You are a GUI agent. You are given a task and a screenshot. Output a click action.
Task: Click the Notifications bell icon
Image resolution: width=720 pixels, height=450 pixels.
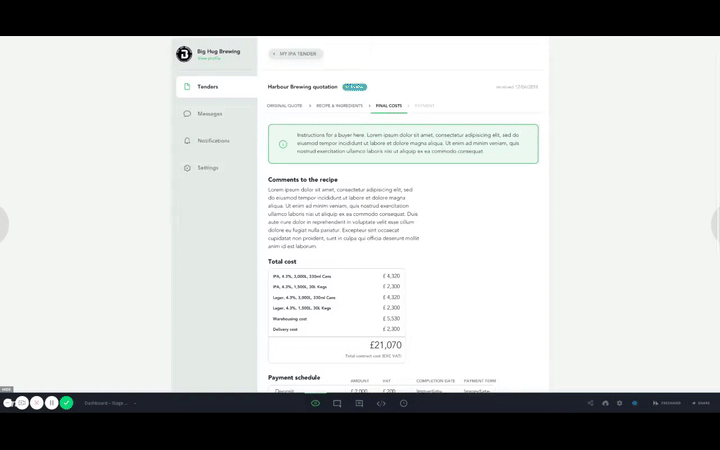(x=187, y=141)
